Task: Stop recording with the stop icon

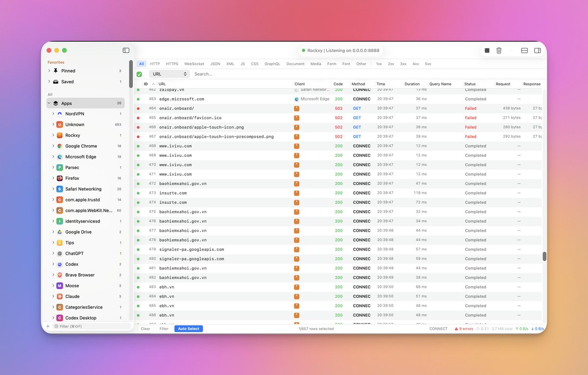Action: tap(487, 50)
